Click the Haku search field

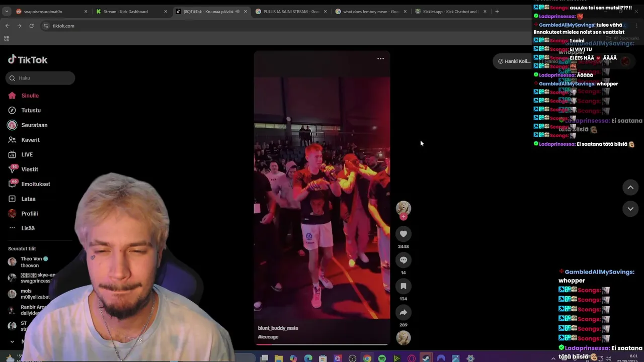tap(41, 78)
